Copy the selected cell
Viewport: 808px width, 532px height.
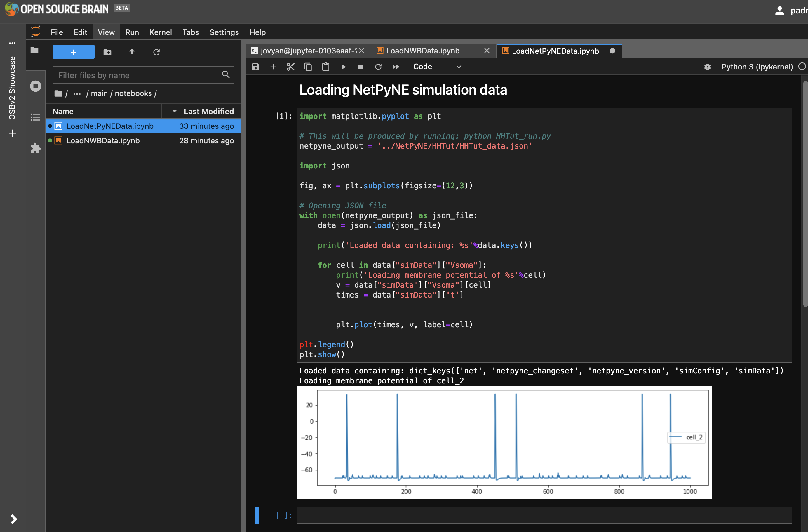point(308,67)
